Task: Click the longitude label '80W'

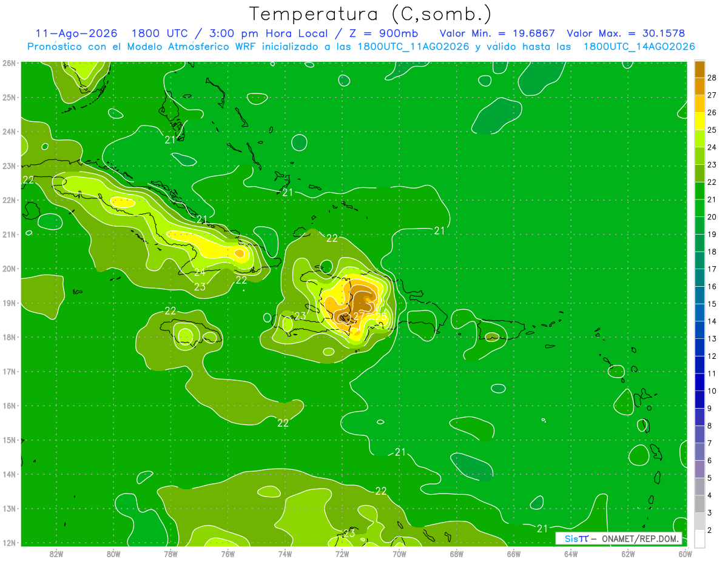Action: (x=113, y=553)
